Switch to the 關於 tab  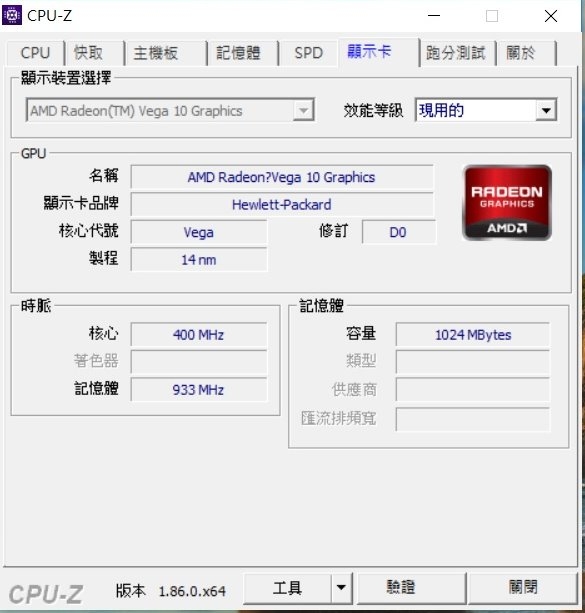(526, 53)
